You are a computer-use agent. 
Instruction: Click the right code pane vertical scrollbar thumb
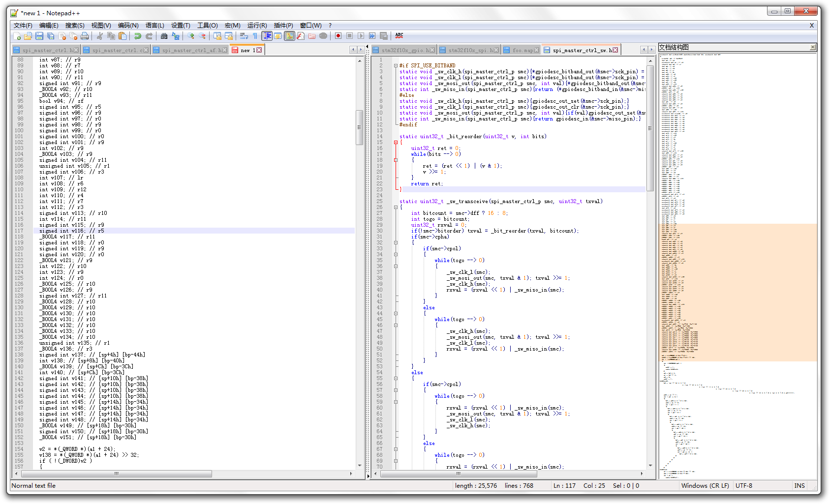coord(650,128)
